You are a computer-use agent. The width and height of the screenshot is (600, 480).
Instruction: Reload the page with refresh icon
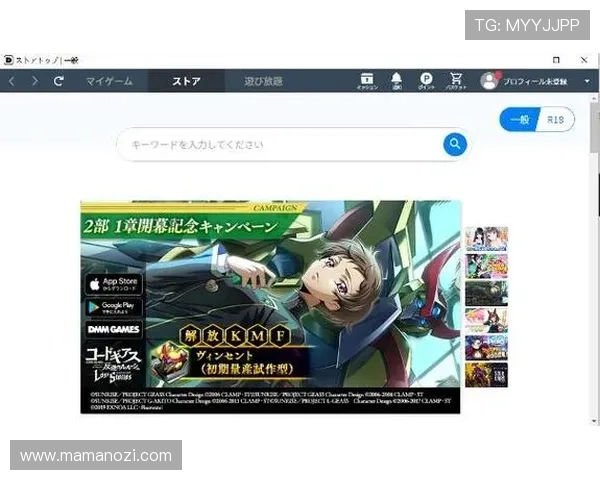[x=58, y=81]
